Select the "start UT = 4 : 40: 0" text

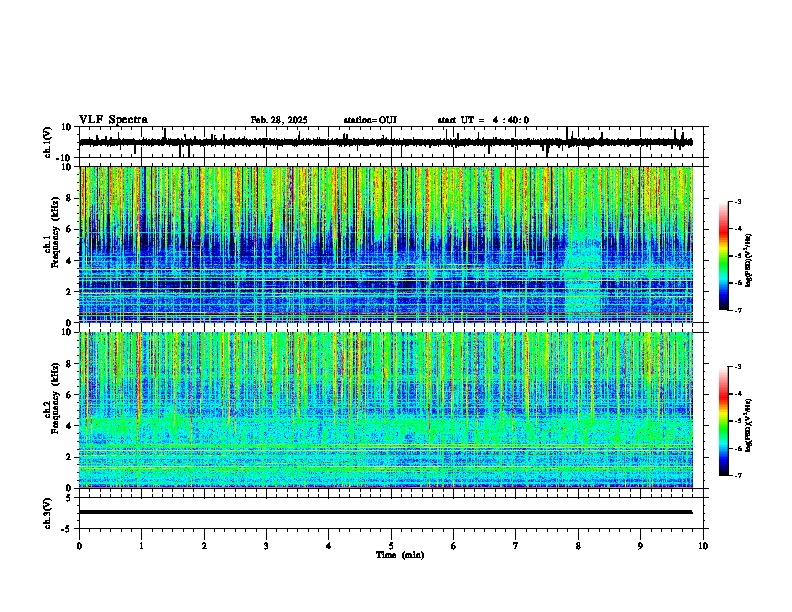tap(483, 120)
